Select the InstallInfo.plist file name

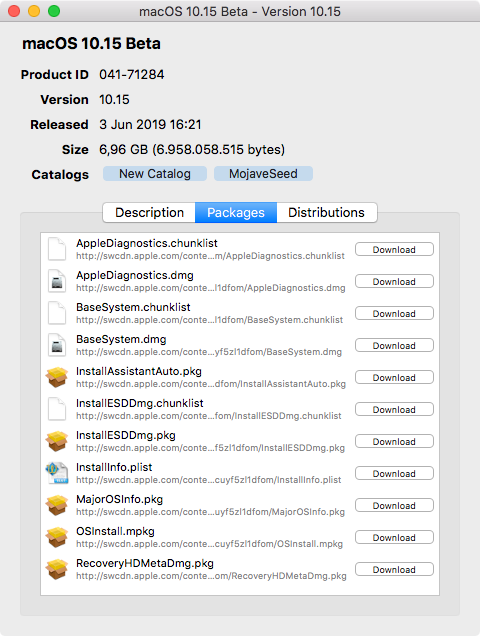pos(114,467)
